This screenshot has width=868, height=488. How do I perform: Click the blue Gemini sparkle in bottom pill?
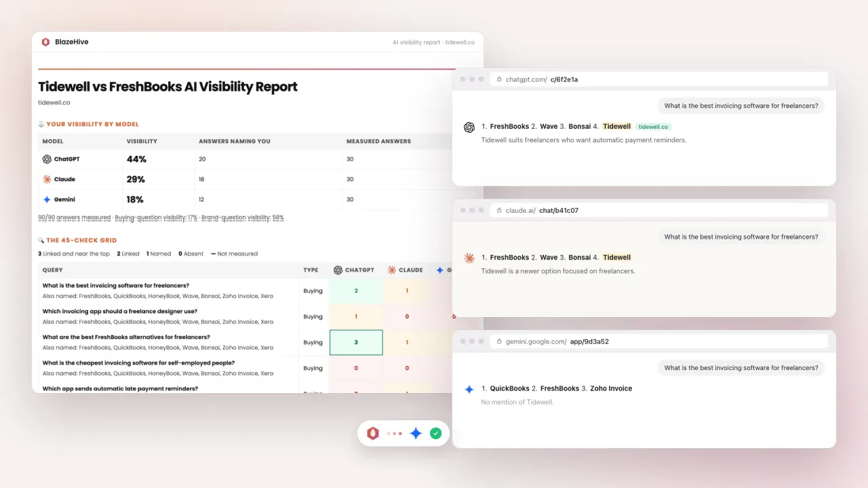416,434
